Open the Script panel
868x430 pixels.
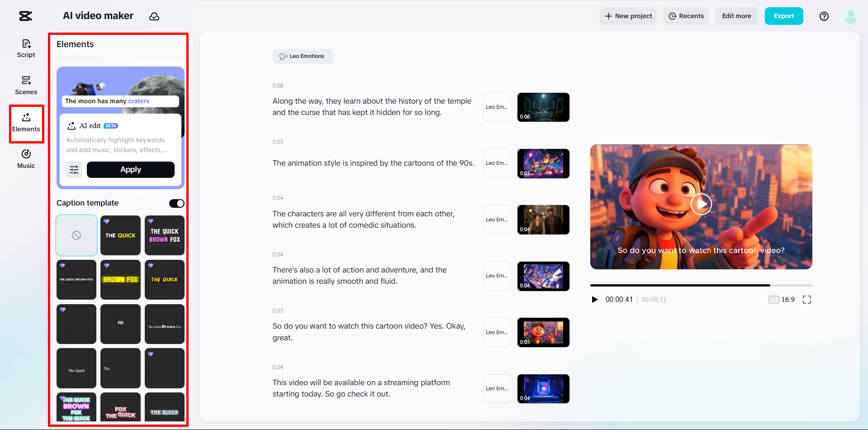pyautogui.click(x=26, y=48)
